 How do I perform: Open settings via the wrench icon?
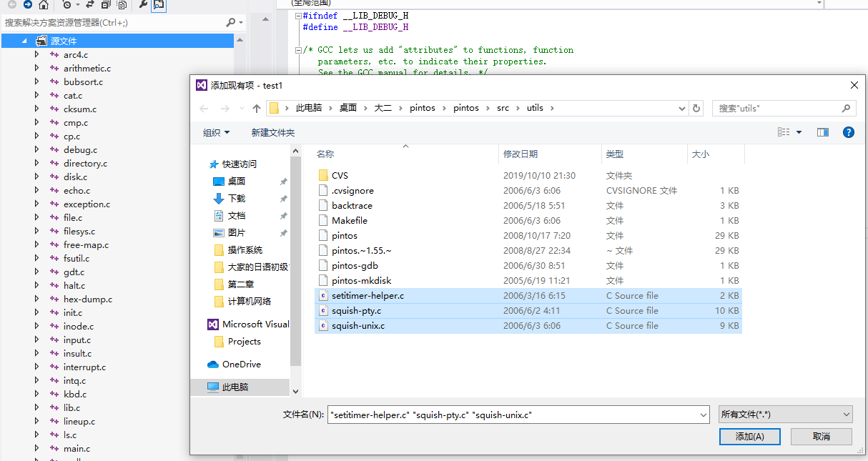[143, 6]
